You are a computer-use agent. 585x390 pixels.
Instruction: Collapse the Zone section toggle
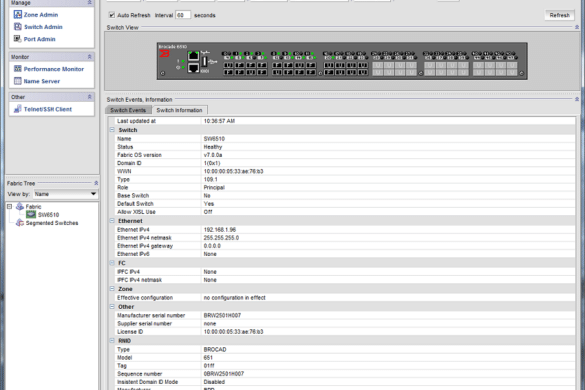coord(112,288)
